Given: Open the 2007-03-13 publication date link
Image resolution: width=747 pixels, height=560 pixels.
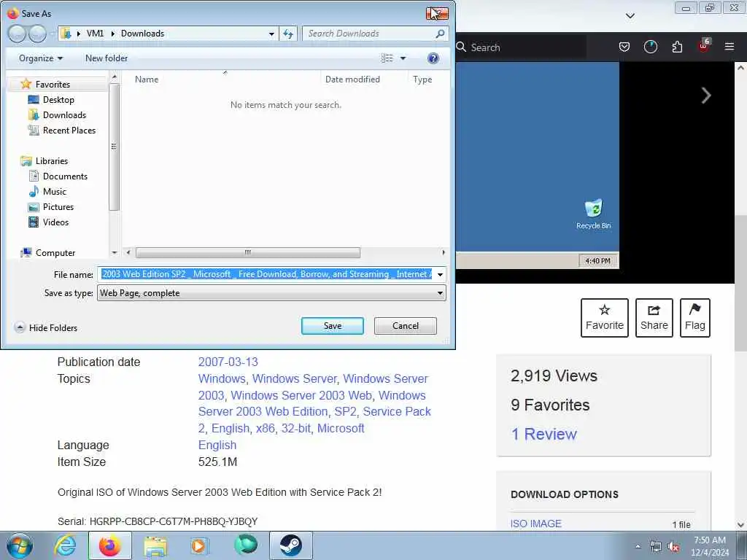Looking at the screenshot, I should click(x=228, y=362).
